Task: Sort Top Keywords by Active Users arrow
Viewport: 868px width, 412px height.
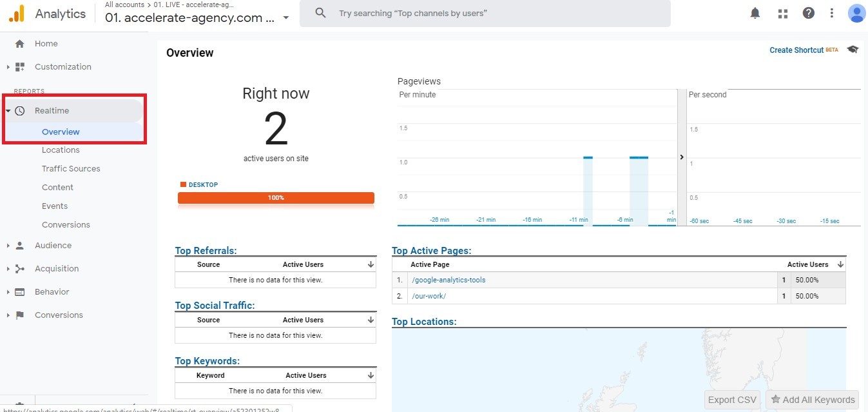Action: pyautogui.click(x=371, y=376)
